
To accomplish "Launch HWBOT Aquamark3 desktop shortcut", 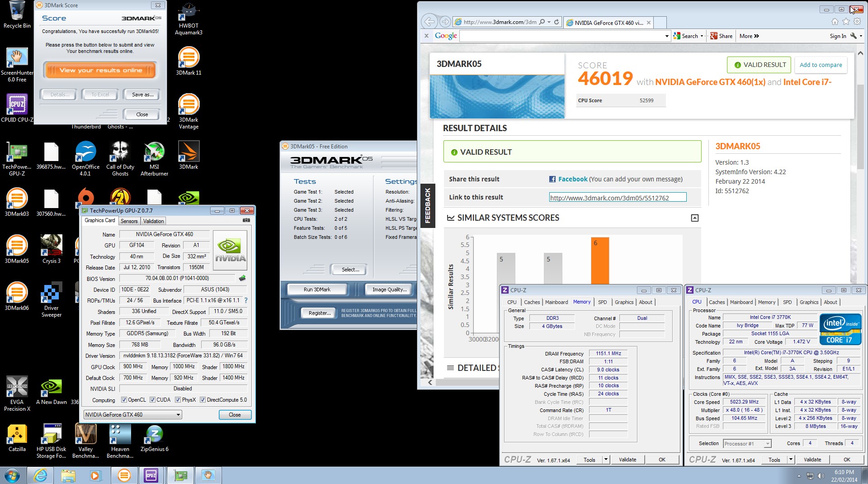I will tap(189, 18).
